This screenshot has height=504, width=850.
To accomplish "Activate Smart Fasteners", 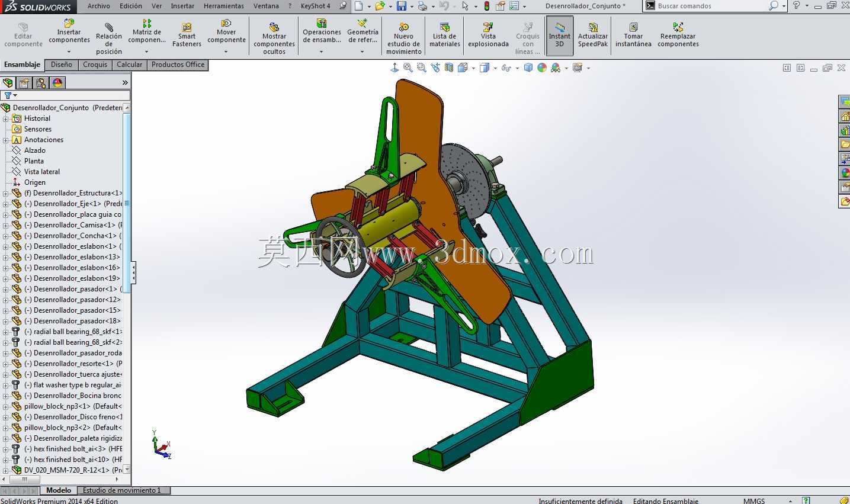I will pyautogui.click(x=187, y=36).
